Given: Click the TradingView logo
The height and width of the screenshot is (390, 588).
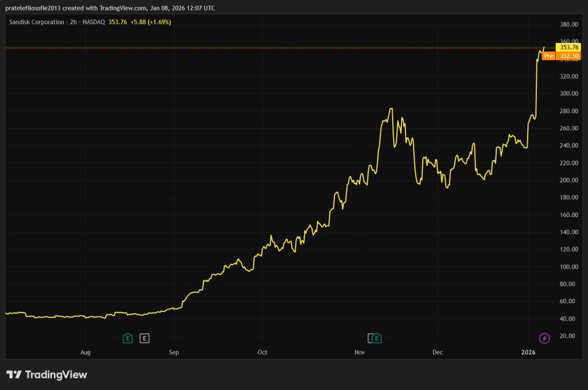Looking at the screenshot, I should (47, 374).
